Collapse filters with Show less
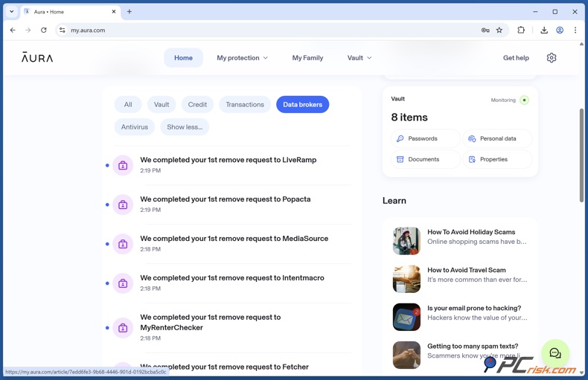Screen dimensions: 588x380 tap(185, 127)
